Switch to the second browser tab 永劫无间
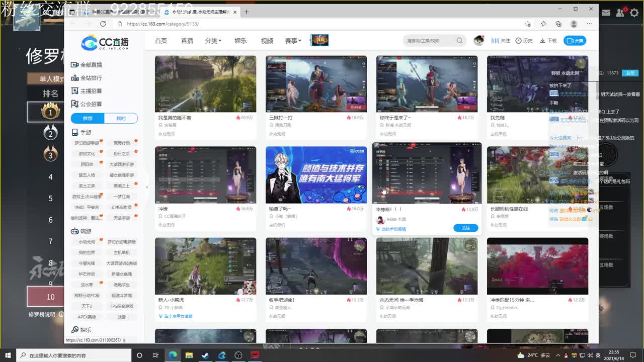644x362 pixels. [x=200, y=12]
